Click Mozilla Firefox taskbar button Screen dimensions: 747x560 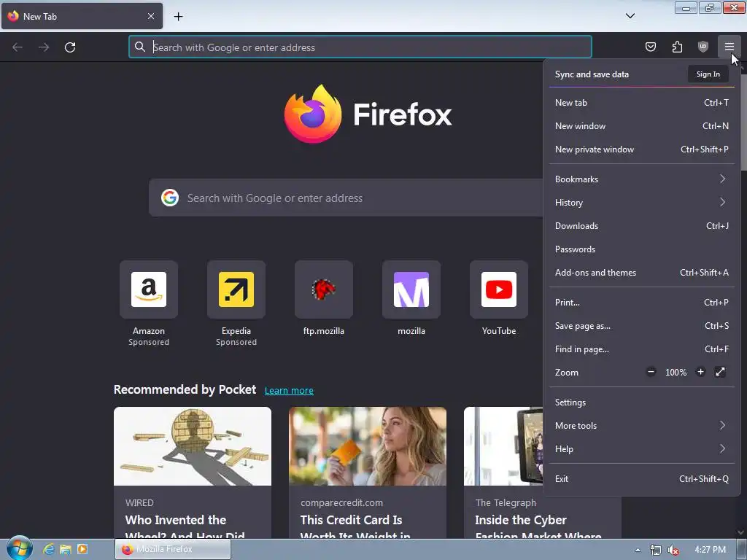pyautogui.click(x=173, y=549)
